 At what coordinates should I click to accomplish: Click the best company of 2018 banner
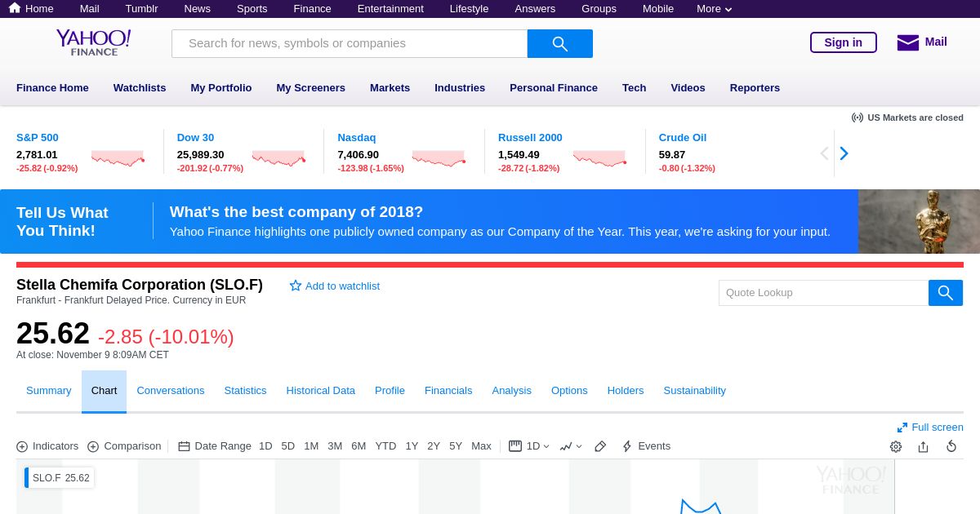point(490,221)
